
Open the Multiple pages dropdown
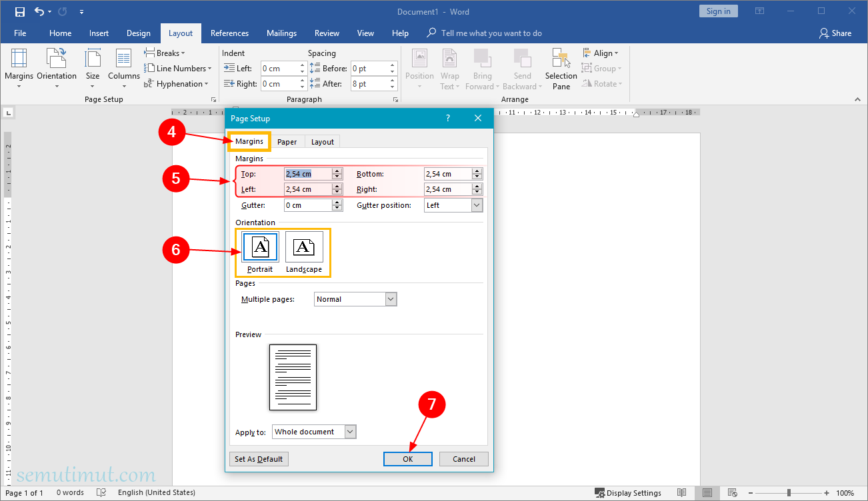coord(391,298)
